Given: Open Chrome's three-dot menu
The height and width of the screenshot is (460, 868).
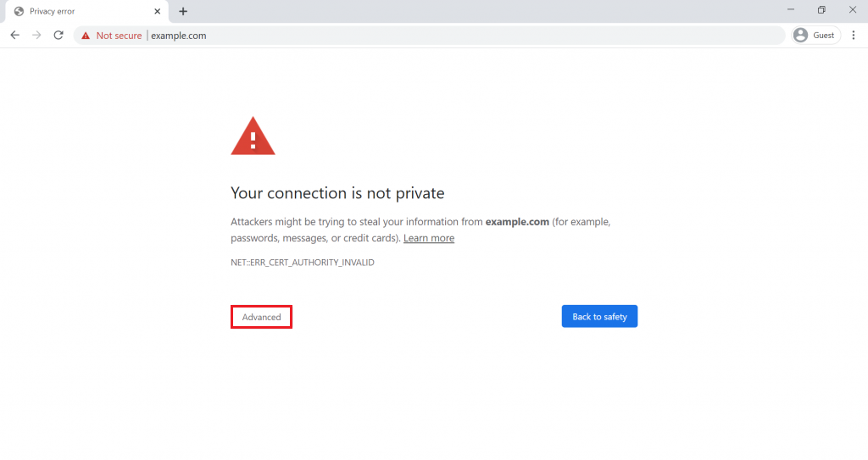Looking at the screenshot, I should 854,36.
